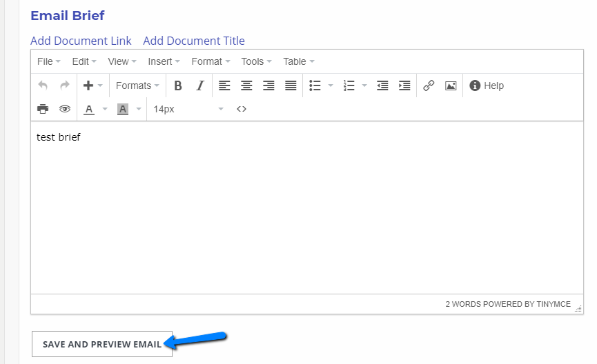
Task: Open the Formats dropdown
Action: coord(137,85)
